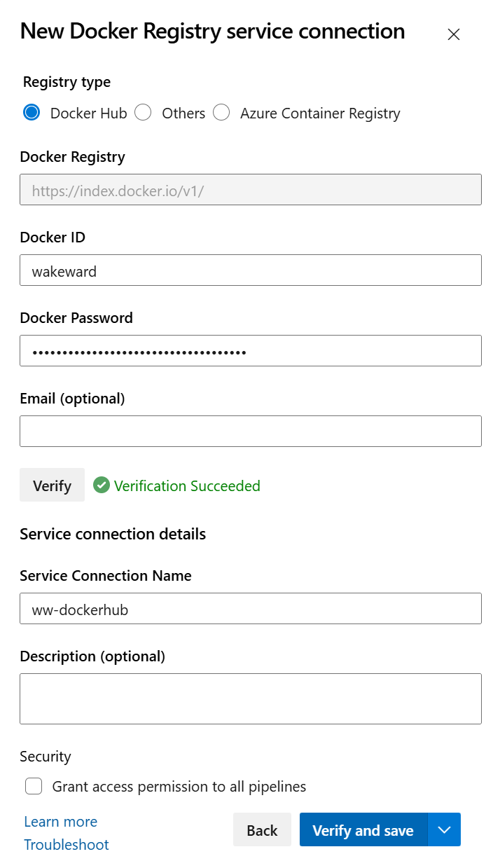Viewport: 500px width, 868px height.
Task: Click the green verification succeeded checkmark icon
Action: click(102, 485)
